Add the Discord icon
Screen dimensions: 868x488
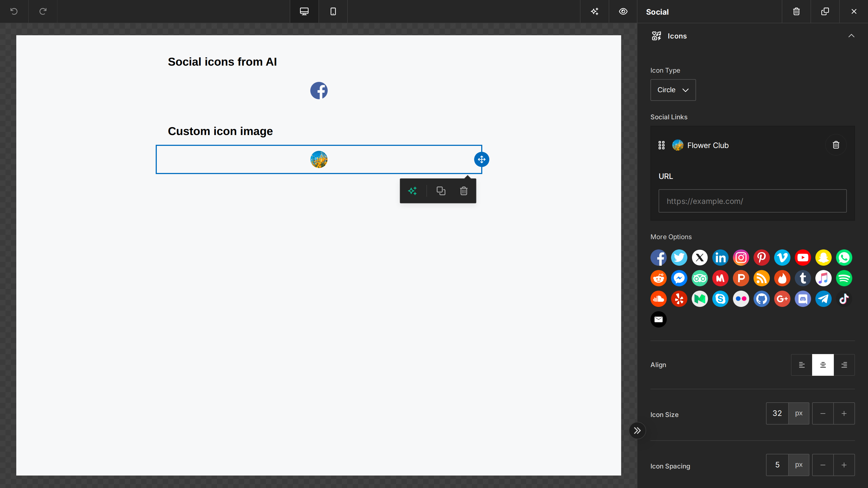click(x=803, y=299)
